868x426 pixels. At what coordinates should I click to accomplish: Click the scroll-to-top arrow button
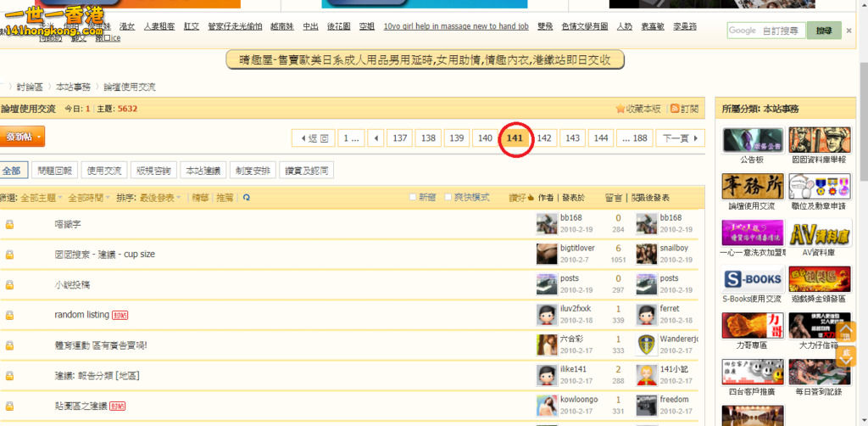coord(846,331)
